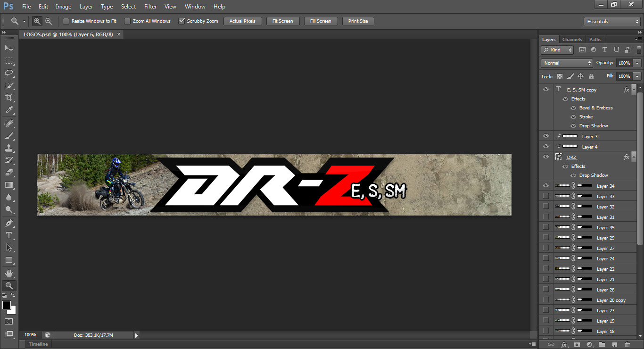Click the foreground color swatch
644x349 pixels.
click(x=7, y=305)
